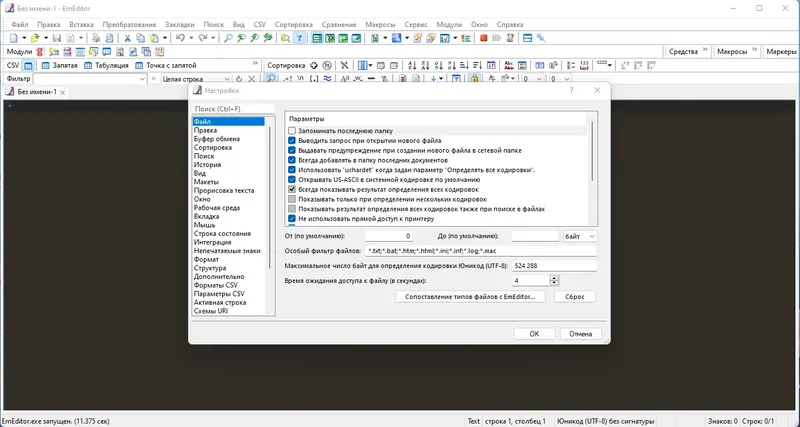Click the Redo arrow icon
Viewport: 800px width, 427px height.
coord(203,38)
